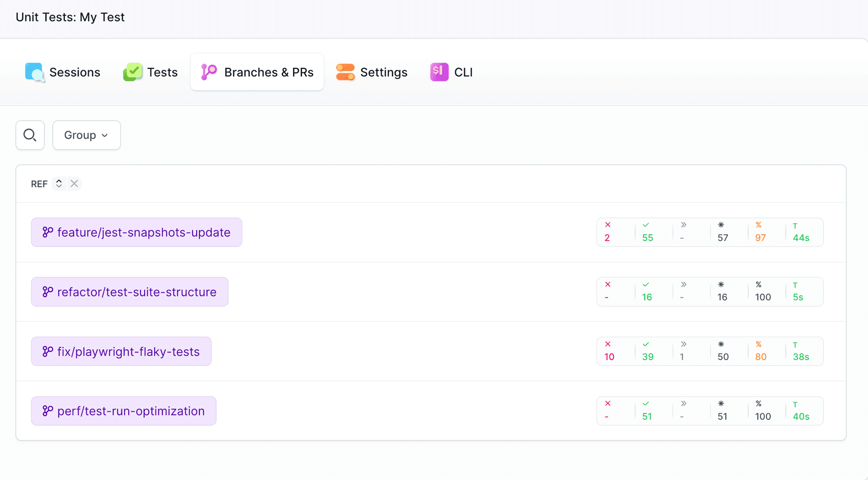The image size is (868, 480).
Task: Select the refactor/test-suite-structure branch badge
Action: tap(130, 292)
